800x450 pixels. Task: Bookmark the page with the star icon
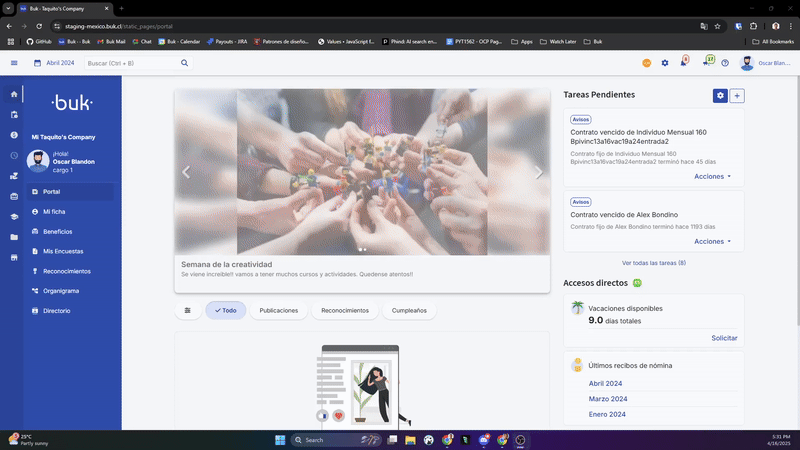point(717,26)
